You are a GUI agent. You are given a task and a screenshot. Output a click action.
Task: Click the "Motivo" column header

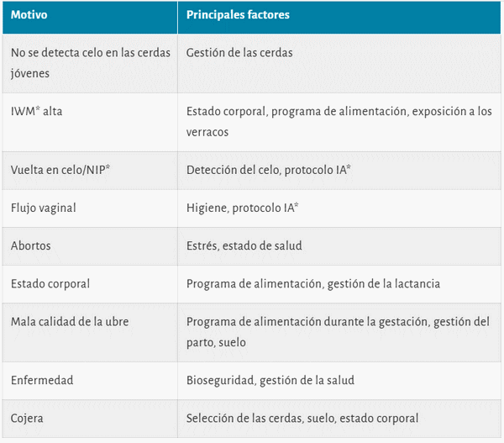coord(28,16)
